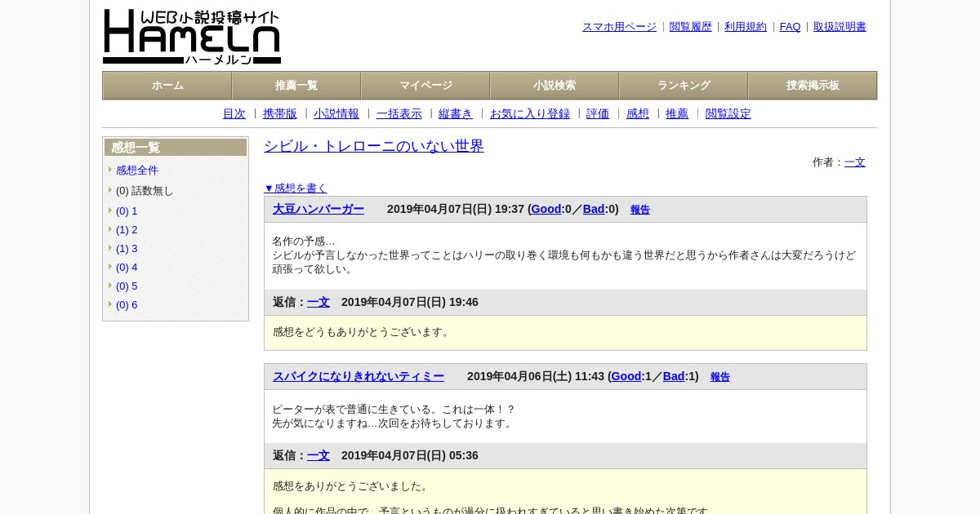Screen dimensions: 980x514
Task: Select sidebar entry (0) 5
Action: point(127,286)
